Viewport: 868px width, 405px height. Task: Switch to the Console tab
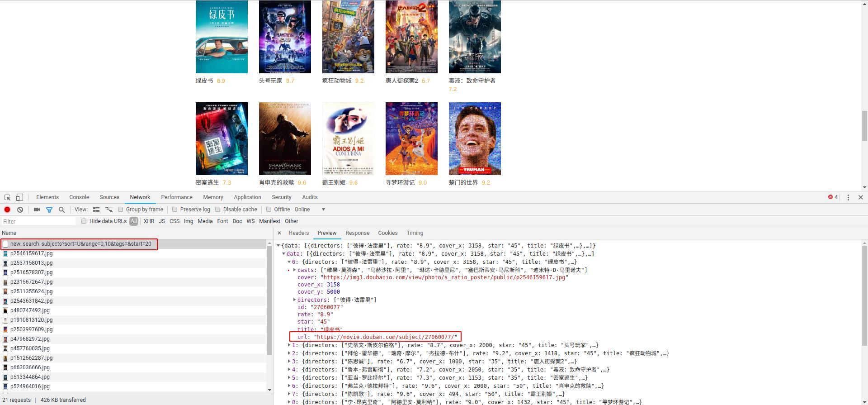[x=79, y=197]
